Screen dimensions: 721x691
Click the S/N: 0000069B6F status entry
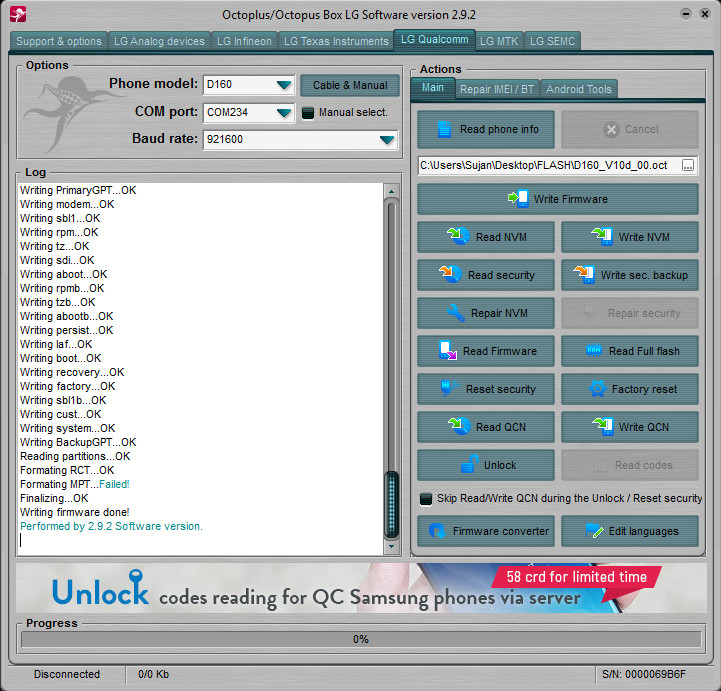point(644,674)
